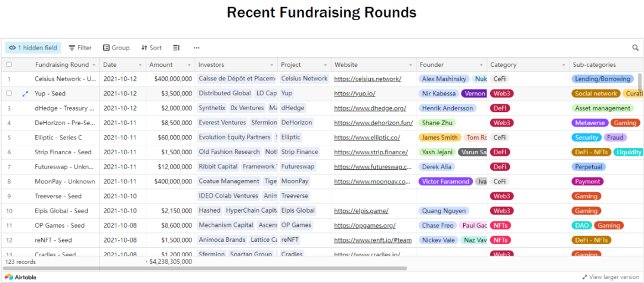This screenshot has height=283, width=644.
Task: Click the Alex Mashinsky founder tag
Action: [x=444, y=79]
